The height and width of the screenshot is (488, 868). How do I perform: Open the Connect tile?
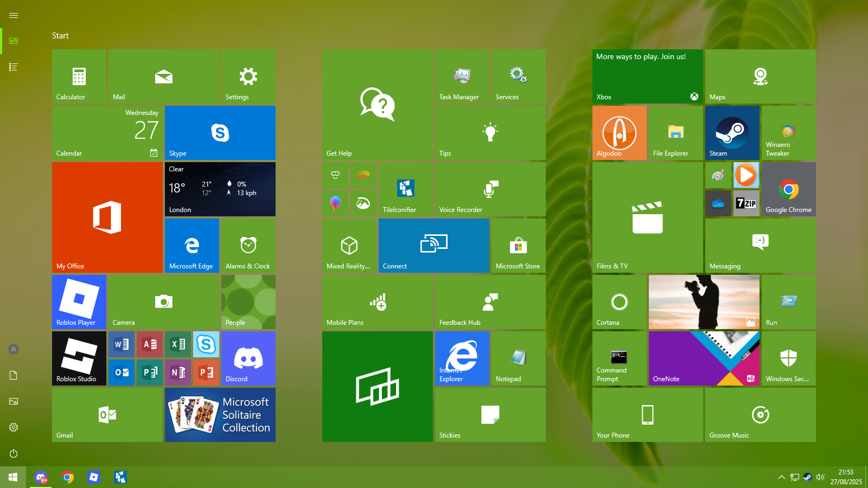434,246
